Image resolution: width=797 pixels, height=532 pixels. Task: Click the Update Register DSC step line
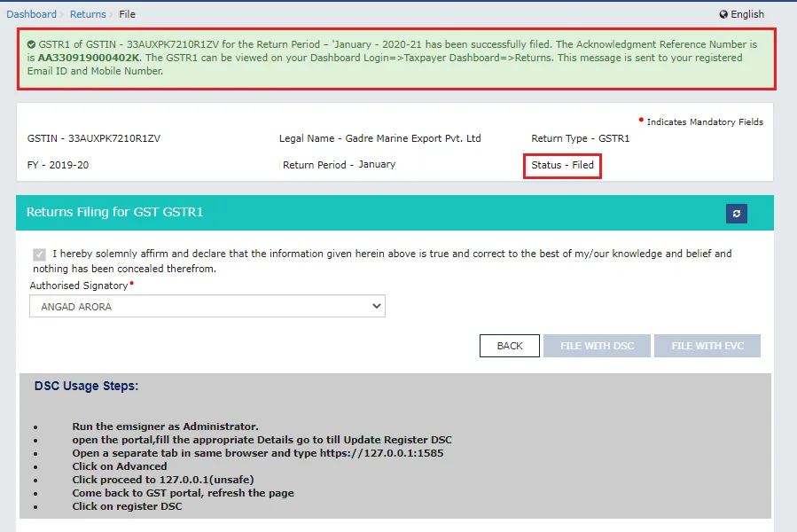[x=262, y=440]
